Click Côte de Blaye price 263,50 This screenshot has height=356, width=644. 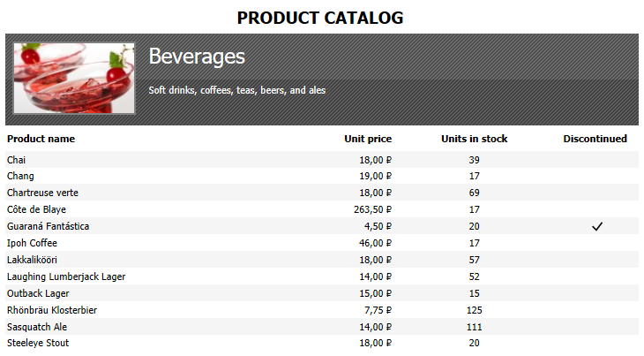click(x=372, y=209)
